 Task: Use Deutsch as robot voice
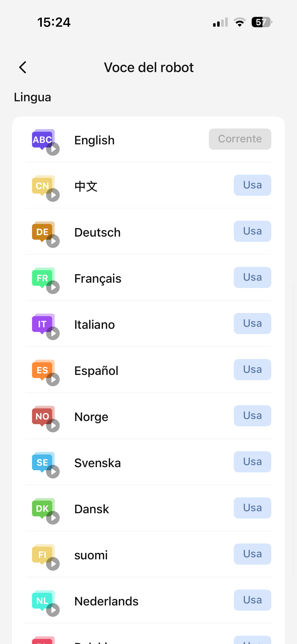pos(252,231)
